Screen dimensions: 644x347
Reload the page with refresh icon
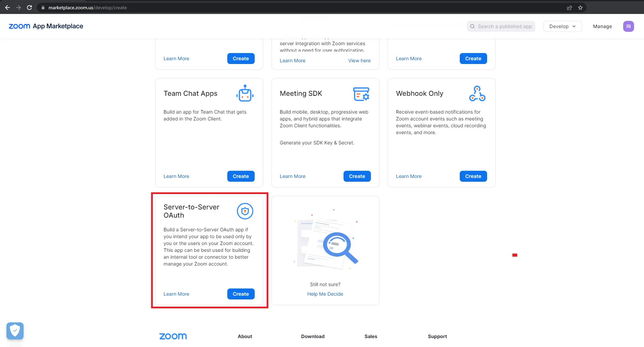(29, 8)
